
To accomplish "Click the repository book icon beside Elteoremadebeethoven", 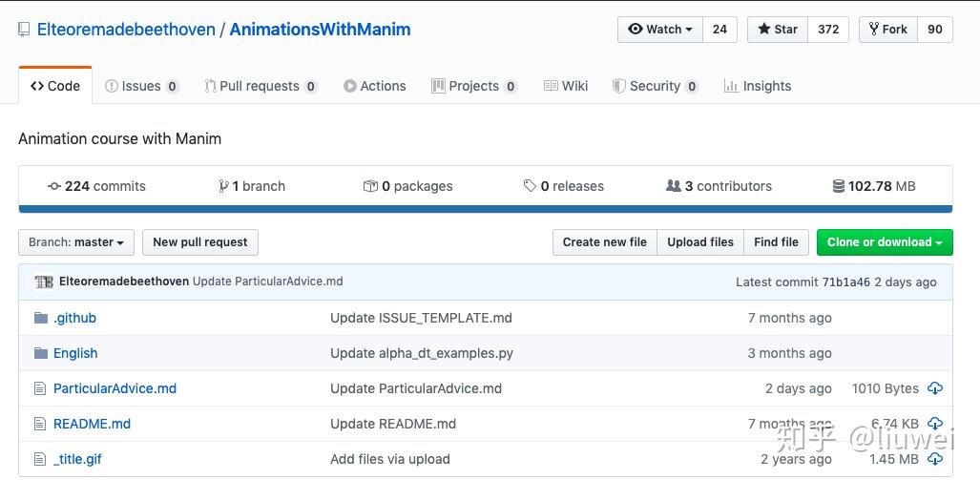I will (25, 30).
